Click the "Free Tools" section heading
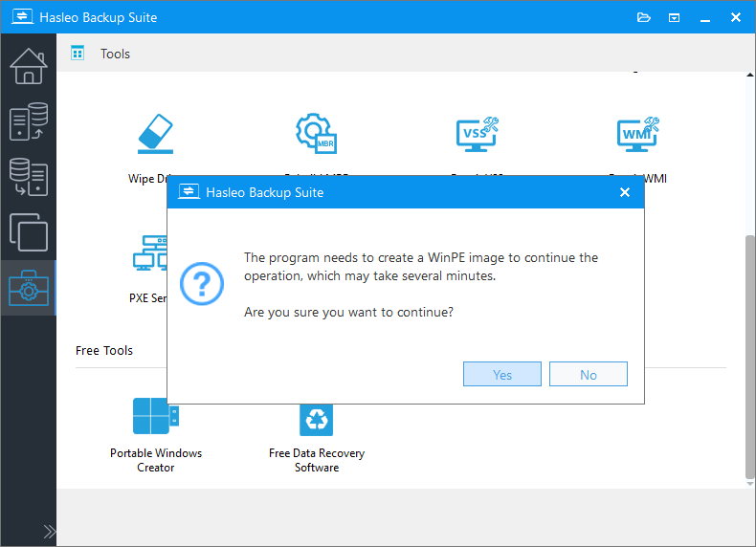 (104, 350)
